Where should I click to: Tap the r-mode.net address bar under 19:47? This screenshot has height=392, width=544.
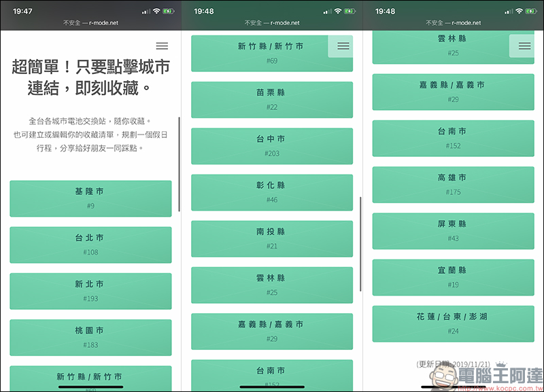(90, 22)
